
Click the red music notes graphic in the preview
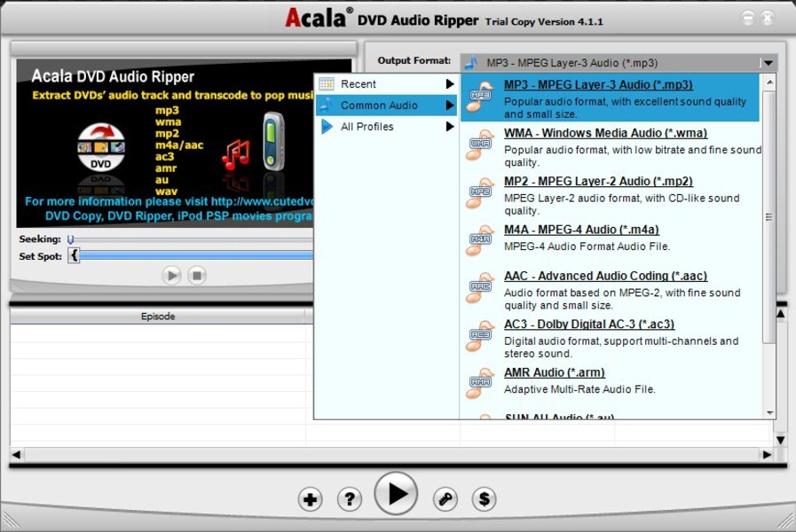[x=236, y=154]
